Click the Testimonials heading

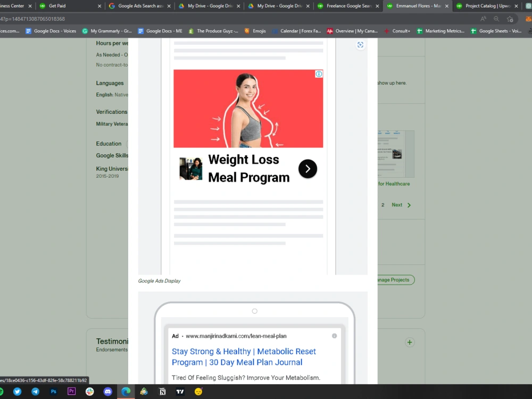(x=112, y=342)
